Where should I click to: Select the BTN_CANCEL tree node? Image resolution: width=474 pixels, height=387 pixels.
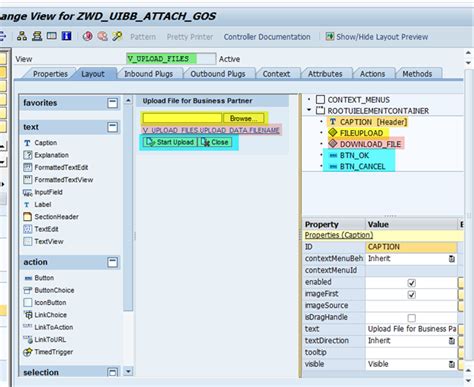point(357,166)
